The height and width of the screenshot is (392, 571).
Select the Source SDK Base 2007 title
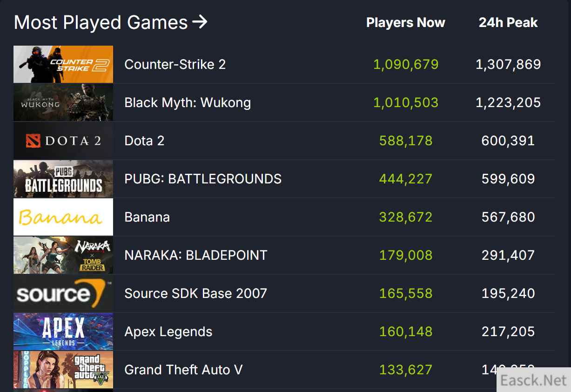tap(196, 293)
